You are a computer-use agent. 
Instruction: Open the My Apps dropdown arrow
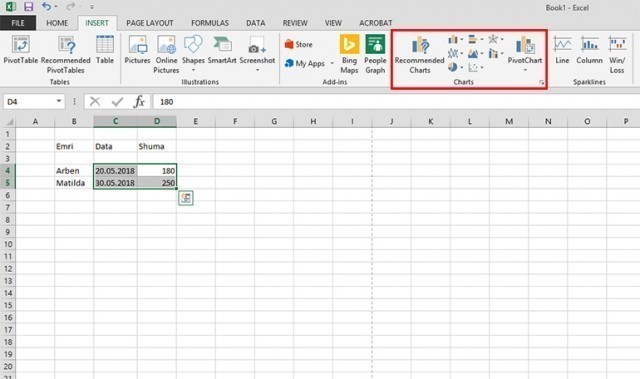tap(332, 63)
